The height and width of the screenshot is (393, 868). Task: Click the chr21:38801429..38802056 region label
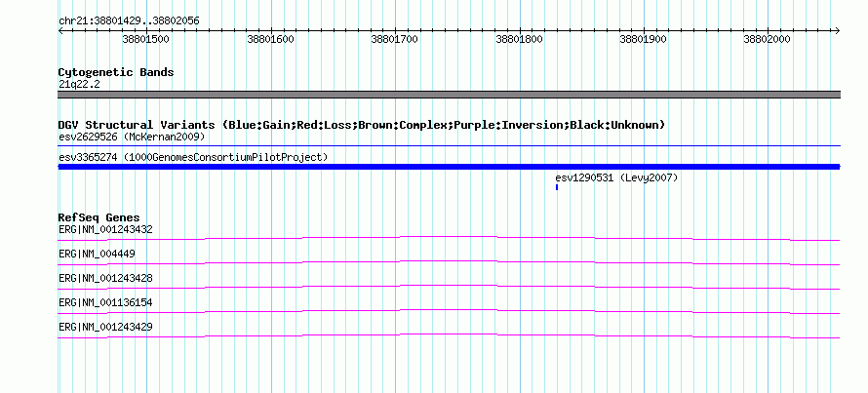coord(129,21)
